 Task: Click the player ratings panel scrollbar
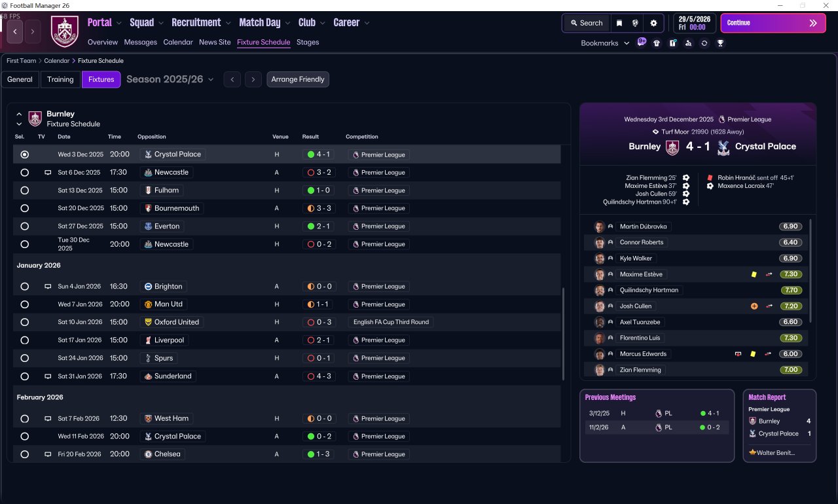pyautogui.click(x=811, y=270)
